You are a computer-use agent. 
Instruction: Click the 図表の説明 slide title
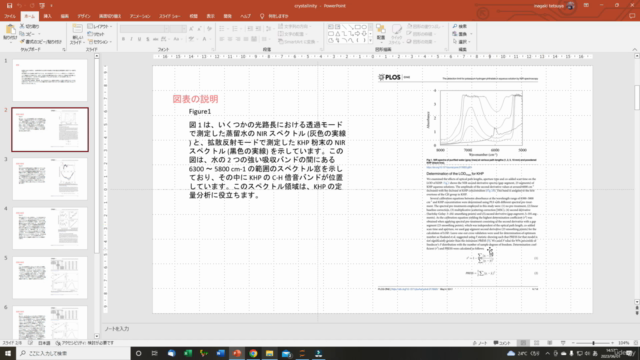click(196, 99)
